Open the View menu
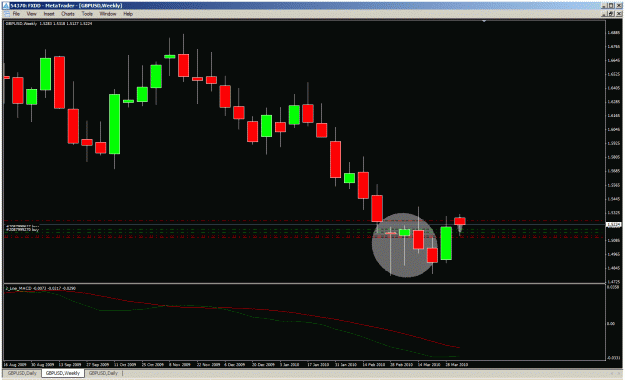This screenshot has height=380, width=625. coord(31,14)
